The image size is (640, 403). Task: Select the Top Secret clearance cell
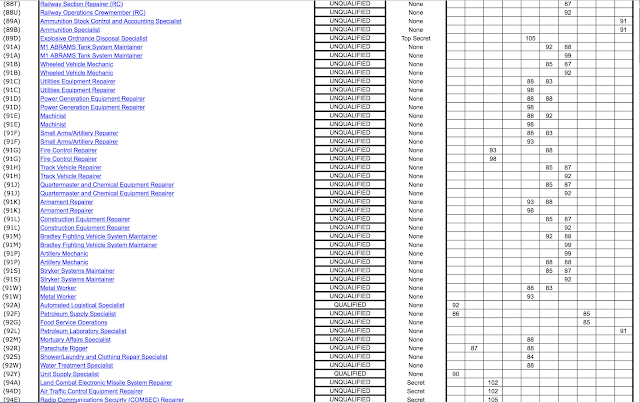click(416, 38)
